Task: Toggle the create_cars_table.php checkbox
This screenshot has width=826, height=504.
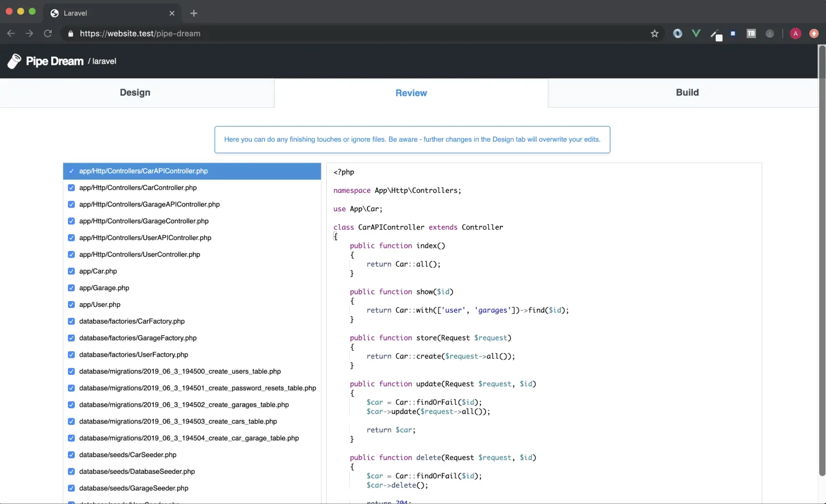Action: click(x=72, y=421)
